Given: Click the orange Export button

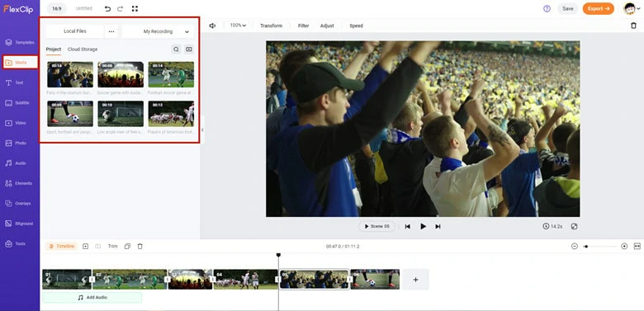Looking at the screenshot, I should point(598,8).
